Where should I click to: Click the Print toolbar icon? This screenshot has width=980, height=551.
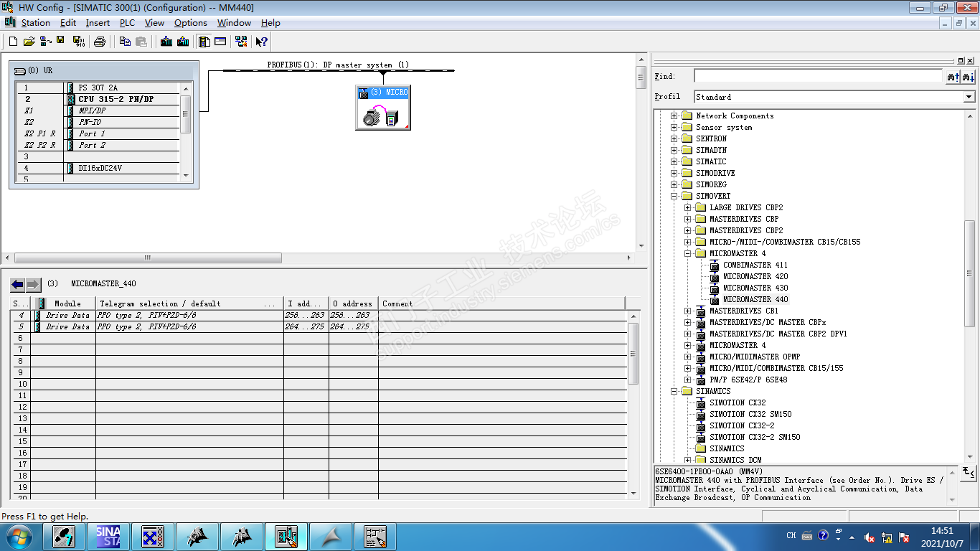pos(100,42)
